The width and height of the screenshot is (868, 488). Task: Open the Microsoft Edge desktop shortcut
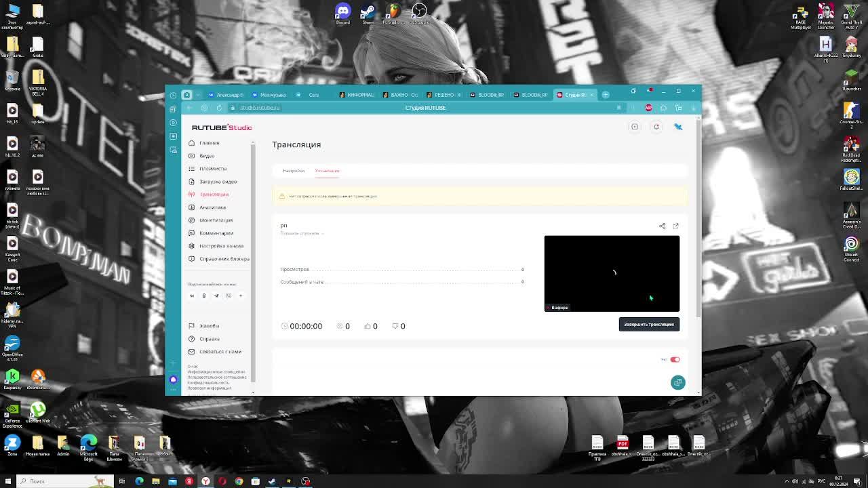[x=89, y=448]
